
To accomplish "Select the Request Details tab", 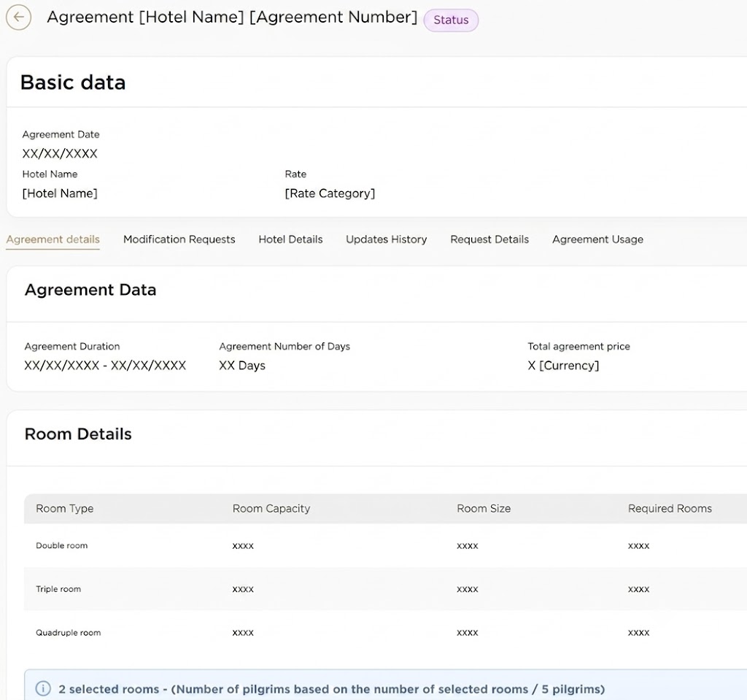I will (x=489, y=239).
